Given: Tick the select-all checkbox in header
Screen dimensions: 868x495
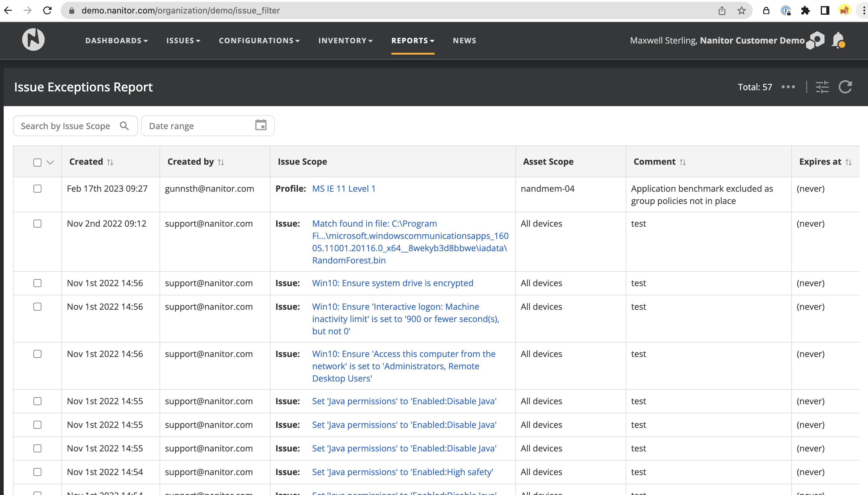Looking at the screenshot, I should (37, 162).
